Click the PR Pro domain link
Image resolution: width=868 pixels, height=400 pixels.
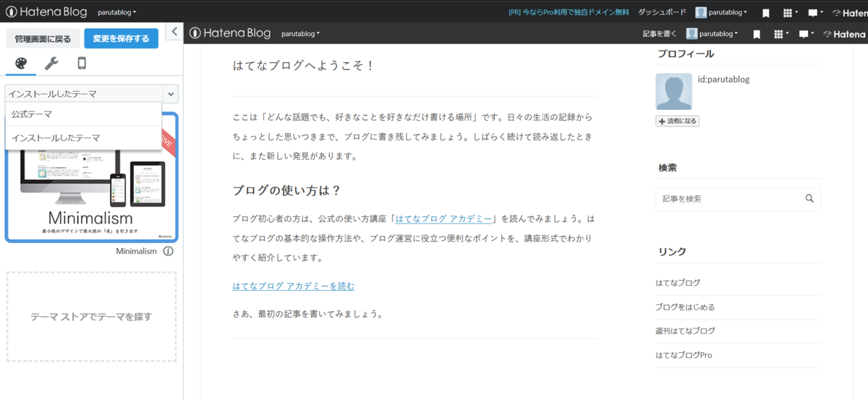tap(569, 12)
